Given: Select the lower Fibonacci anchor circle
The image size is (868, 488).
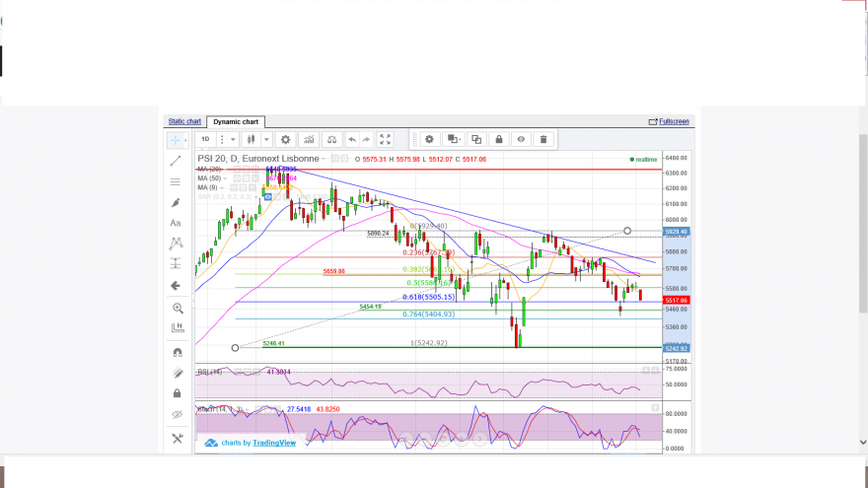Looking at the screenshot, I should coord(236,347).
